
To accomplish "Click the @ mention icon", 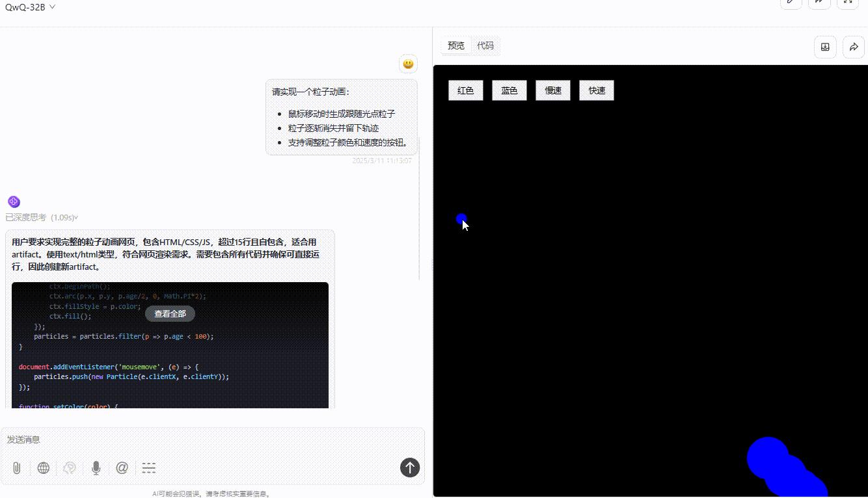I will pyautogui.click(x=122, y=467).
